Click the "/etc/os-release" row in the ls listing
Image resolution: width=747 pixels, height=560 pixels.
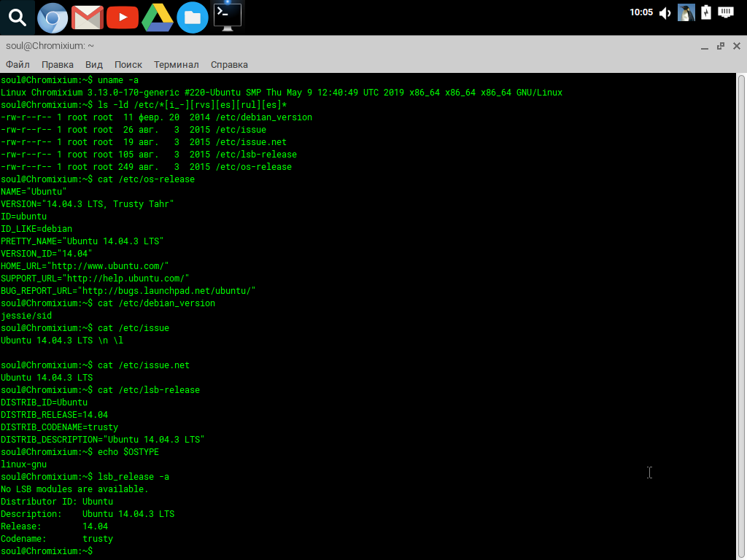[146, 167]
